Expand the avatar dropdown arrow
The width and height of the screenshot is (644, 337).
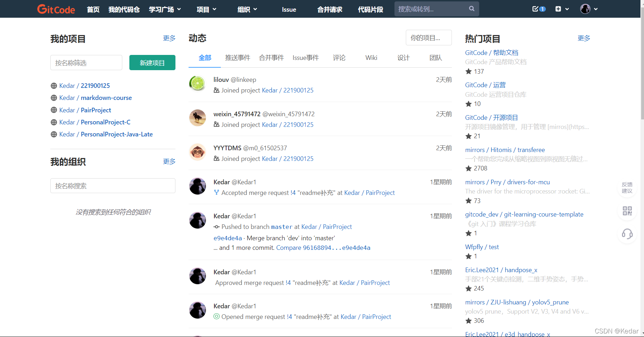(596, 9)
